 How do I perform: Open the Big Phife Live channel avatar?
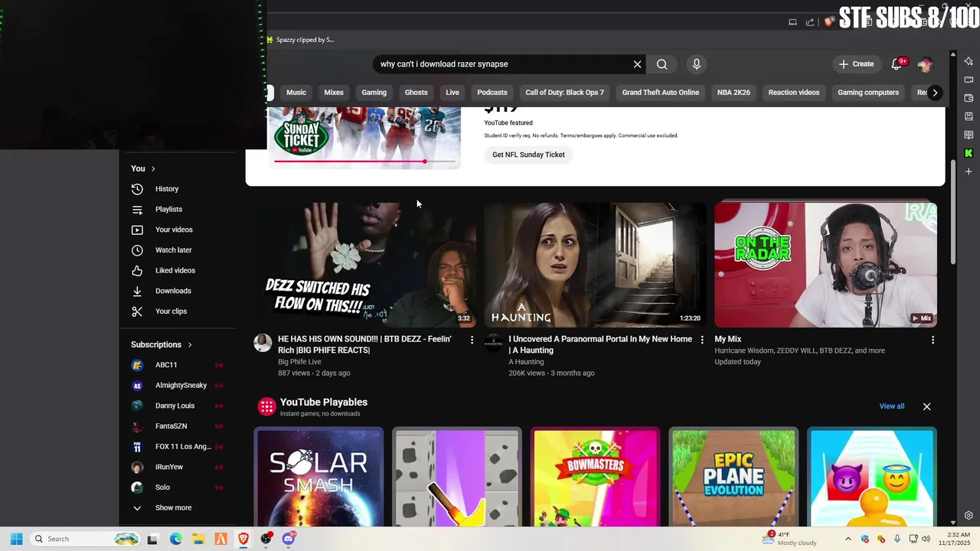tap(263, 343)
